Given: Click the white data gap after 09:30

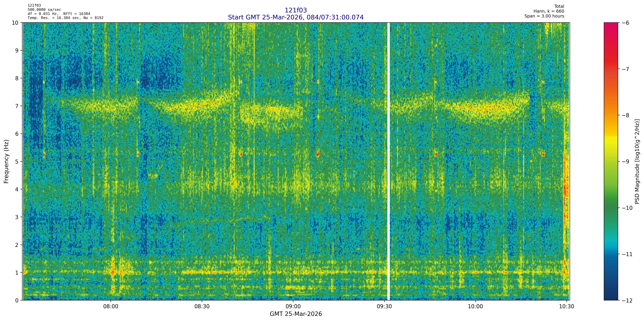Looking at the screenshot, I should (389, 162).
